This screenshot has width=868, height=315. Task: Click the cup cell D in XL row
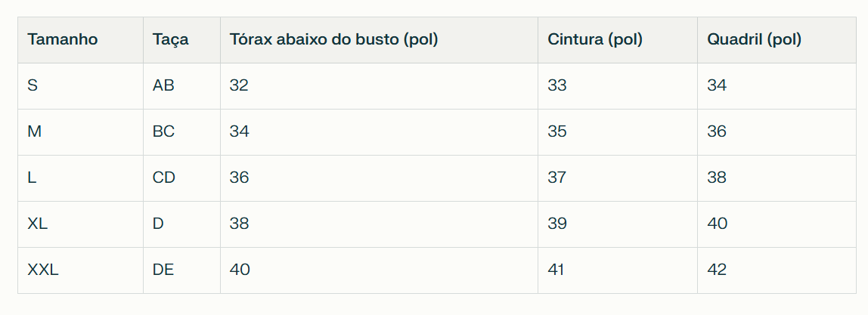pos(158,224)
